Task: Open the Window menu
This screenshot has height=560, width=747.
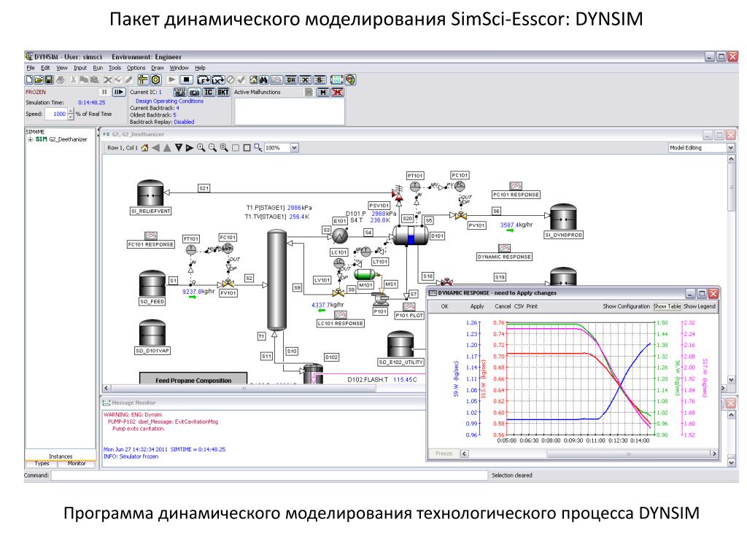Action: point(179,68)
